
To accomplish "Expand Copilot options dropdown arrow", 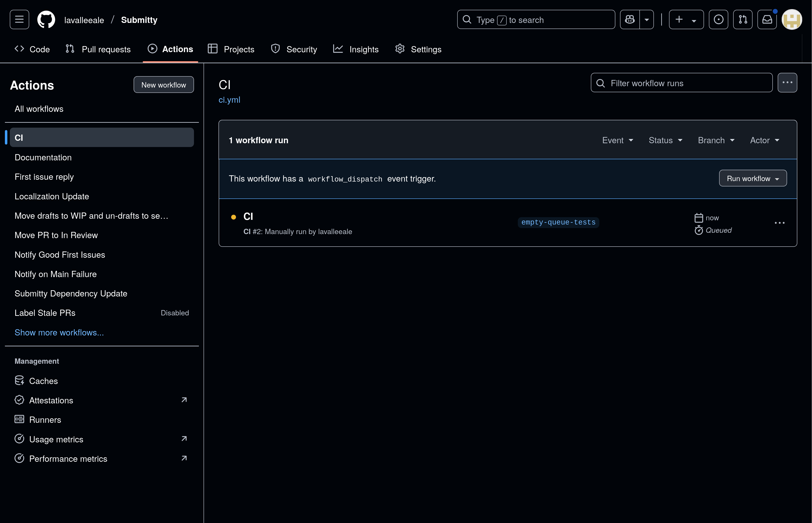I will tap(647, 20).
